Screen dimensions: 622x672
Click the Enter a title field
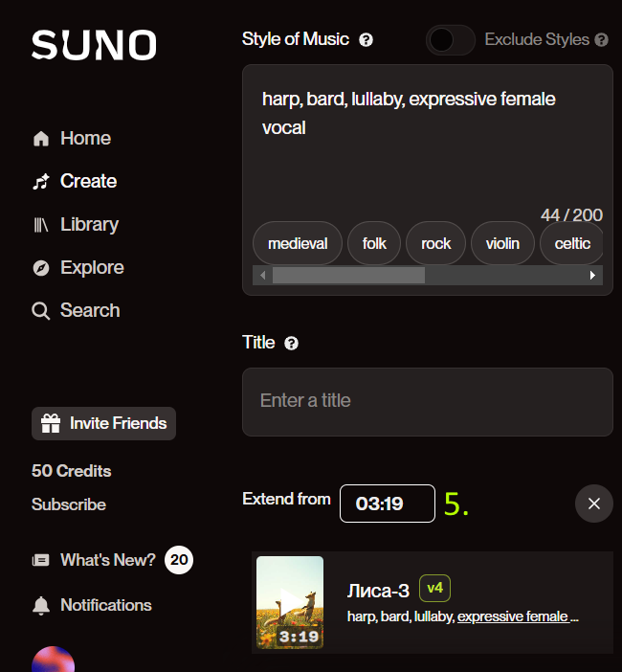(x=428, y=402)
